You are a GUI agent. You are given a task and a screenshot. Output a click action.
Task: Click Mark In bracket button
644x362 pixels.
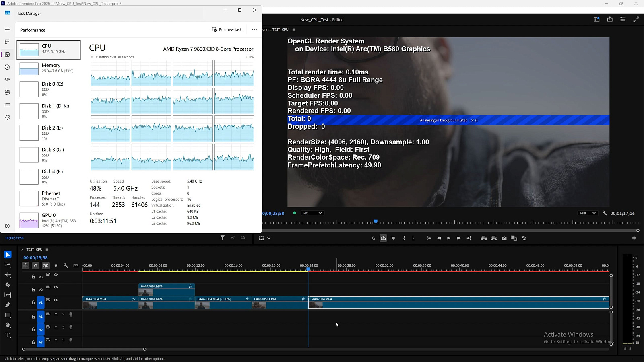coord(404,238)
